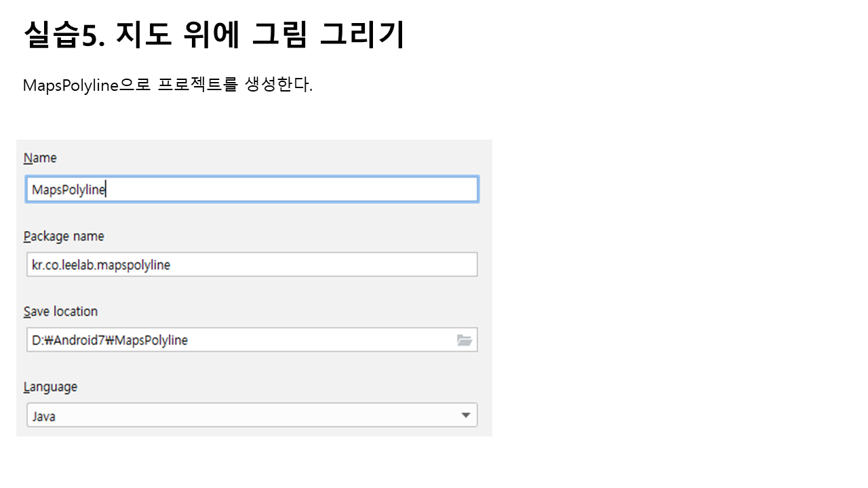Expand the Language combo box showing Java
868x488 pixels.
click(x=252, y=415)
